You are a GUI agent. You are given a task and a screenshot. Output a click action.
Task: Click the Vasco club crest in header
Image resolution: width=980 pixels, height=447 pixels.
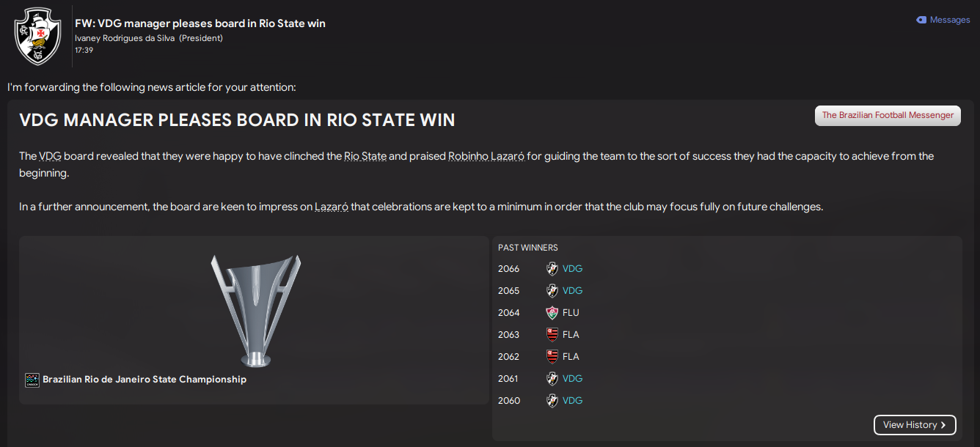[38, 35]
